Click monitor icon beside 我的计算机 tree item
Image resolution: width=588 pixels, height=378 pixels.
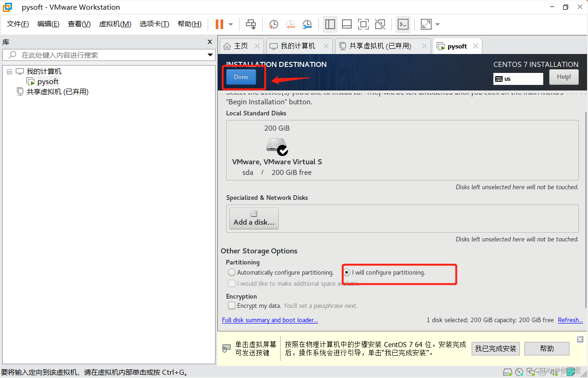click(19, 72)
